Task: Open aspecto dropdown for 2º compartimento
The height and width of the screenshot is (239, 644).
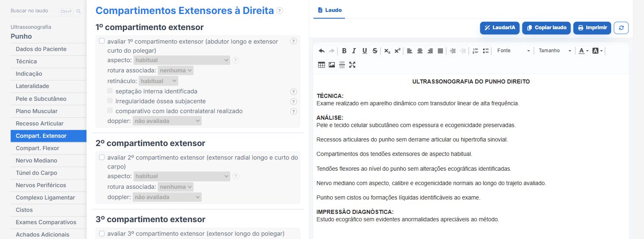Action: click(182, 176)
